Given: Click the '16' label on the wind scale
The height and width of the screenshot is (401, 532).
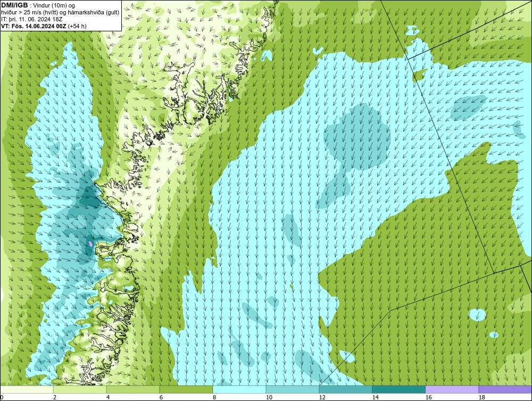Looking at the screenshot, I should [x=428, y=397].
